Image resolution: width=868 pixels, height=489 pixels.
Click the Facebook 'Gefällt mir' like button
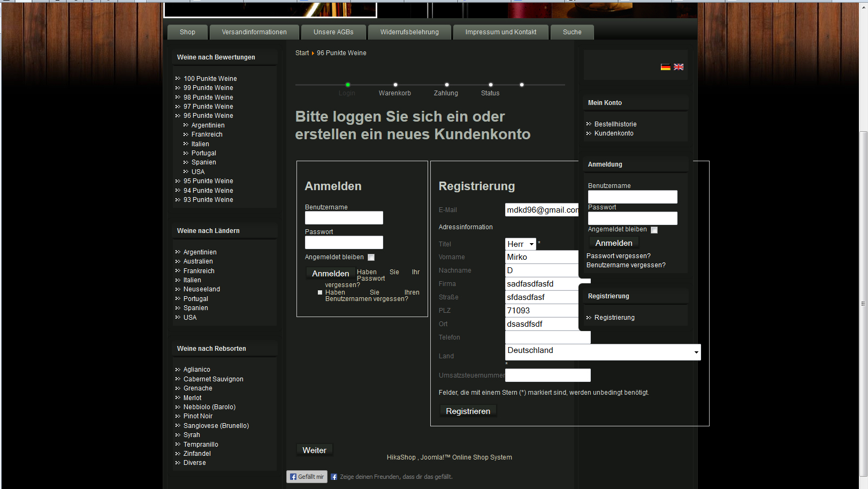point(307,477)
